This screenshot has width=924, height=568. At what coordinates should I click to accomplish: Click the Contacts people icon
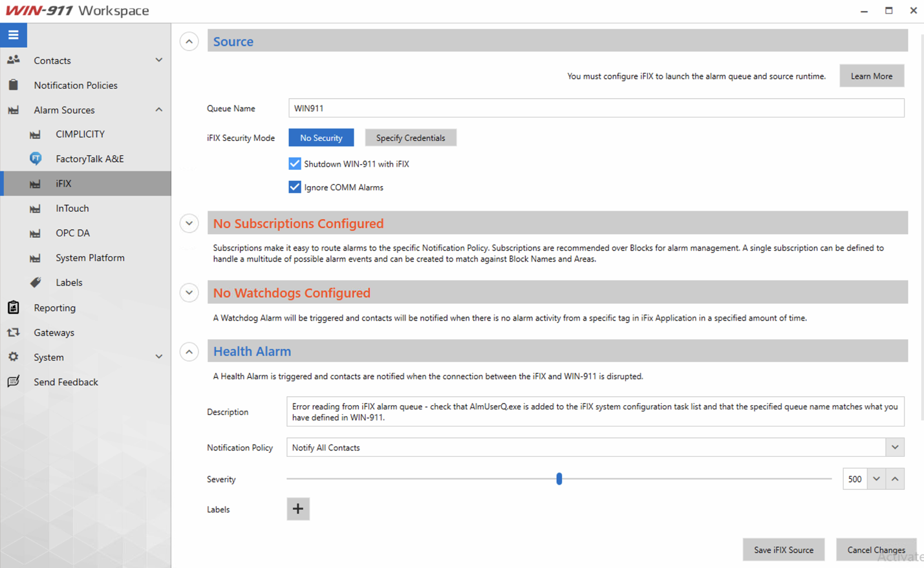13,60
